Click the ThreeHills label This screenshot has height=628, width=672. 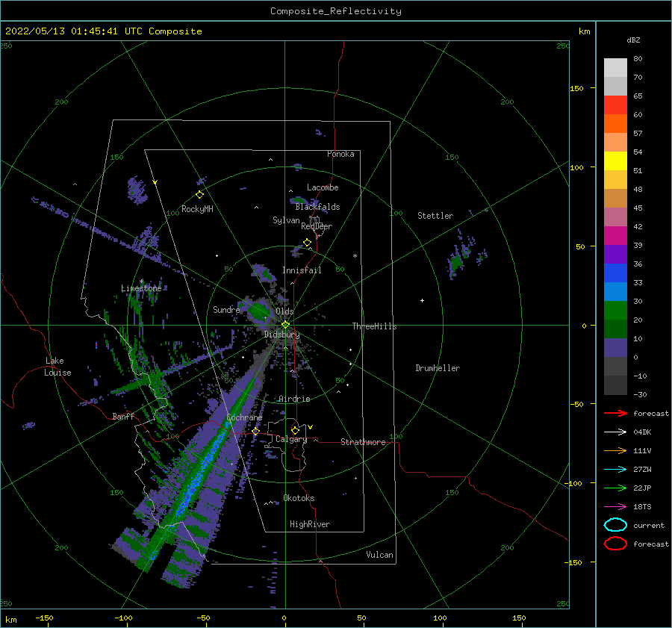[x=375, y=326]
